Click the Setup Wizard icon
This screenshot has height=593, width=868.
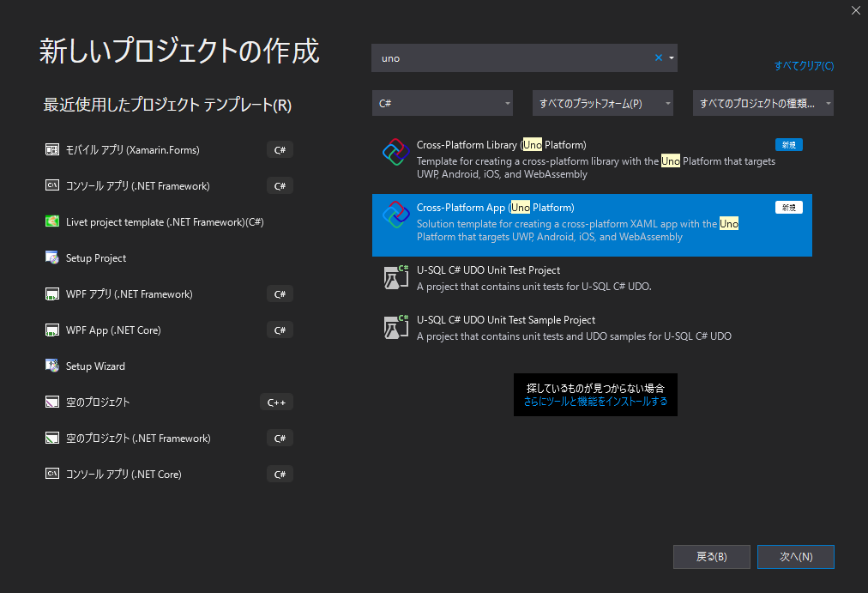[52, 366]
